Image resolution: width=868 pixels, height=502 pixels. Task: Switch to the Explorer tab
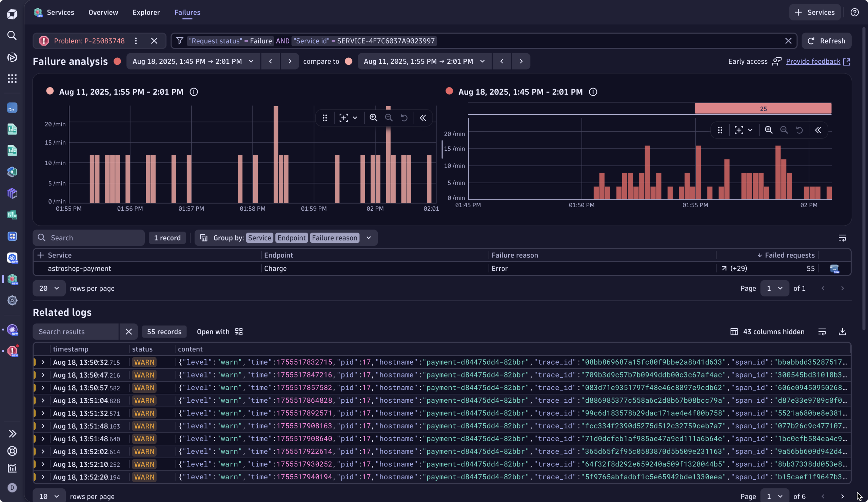[146, 13]
